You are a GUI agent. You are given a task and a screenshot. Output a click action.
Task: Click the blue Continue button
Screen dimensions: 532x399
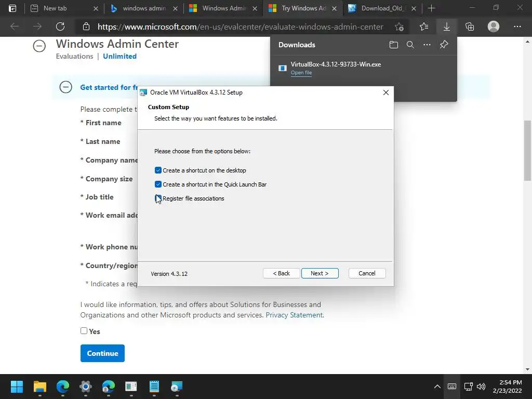102,353
